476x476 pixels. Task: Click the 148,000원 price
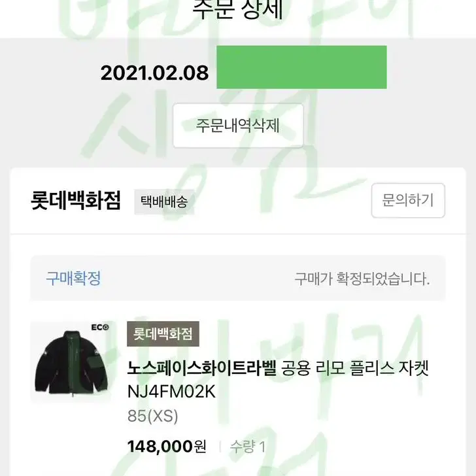(x=167, y=447)
